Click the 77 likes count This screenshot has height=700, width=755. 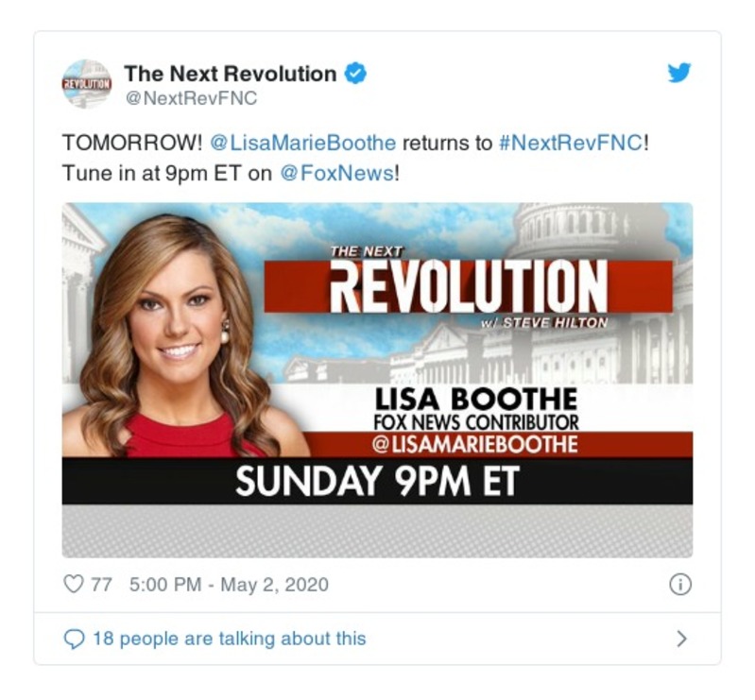tap(102, 585)
